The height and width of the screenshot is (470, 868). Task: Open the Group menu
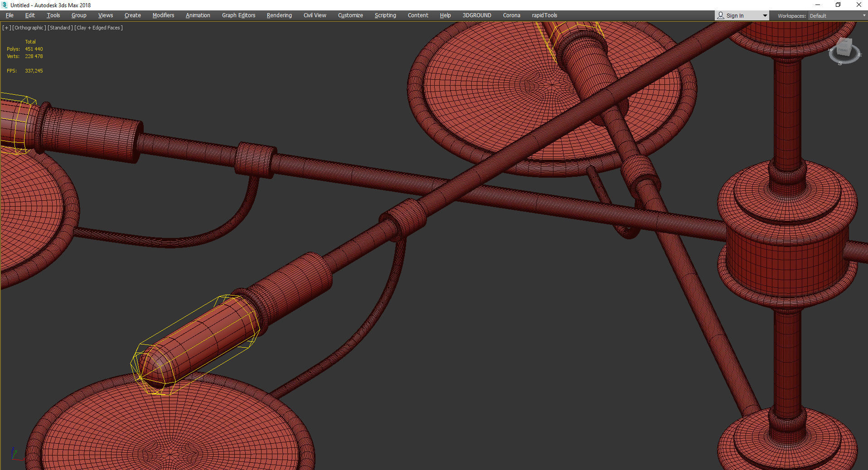(x=79, y=15)
